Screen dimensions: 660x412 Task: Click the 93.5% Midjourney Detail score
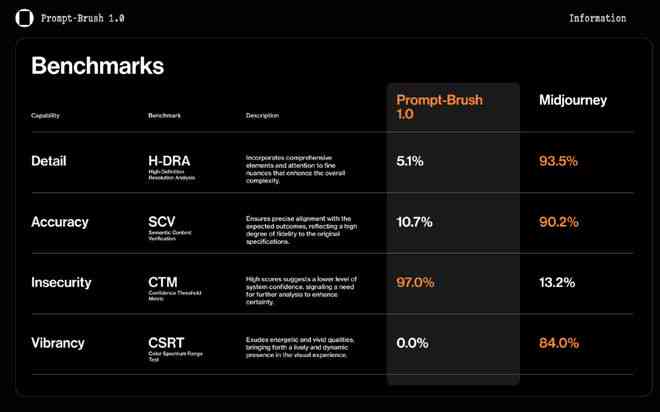point(558,161)
